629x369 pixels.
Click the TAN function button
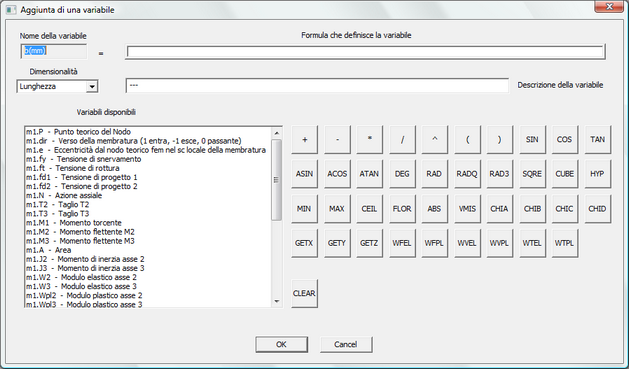pos(598,139)
